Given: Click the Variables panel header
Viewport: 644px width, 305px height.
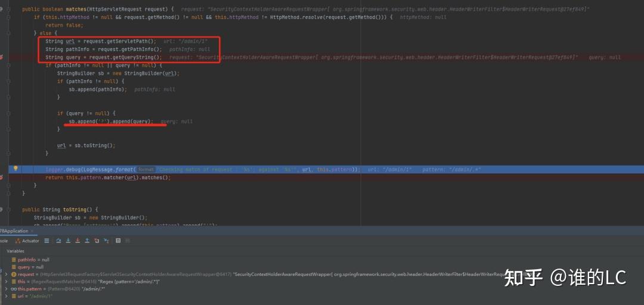Looking at the screenshot, I should pyautogui.click(x=16, y=251).
